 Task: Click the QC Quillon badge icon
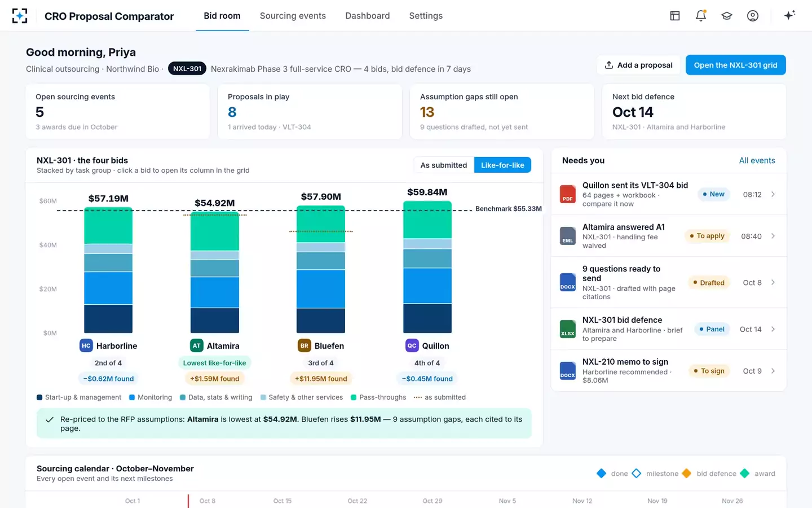pyautogui.click(x=412, y=345)
